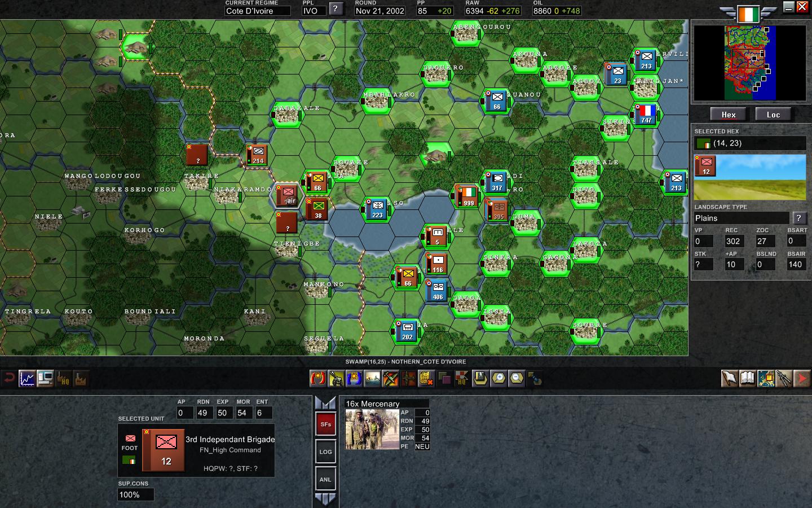End turn with the red arrow
Image resolution: width=812 pixels, height=508 pixels.
coord(802,378)
